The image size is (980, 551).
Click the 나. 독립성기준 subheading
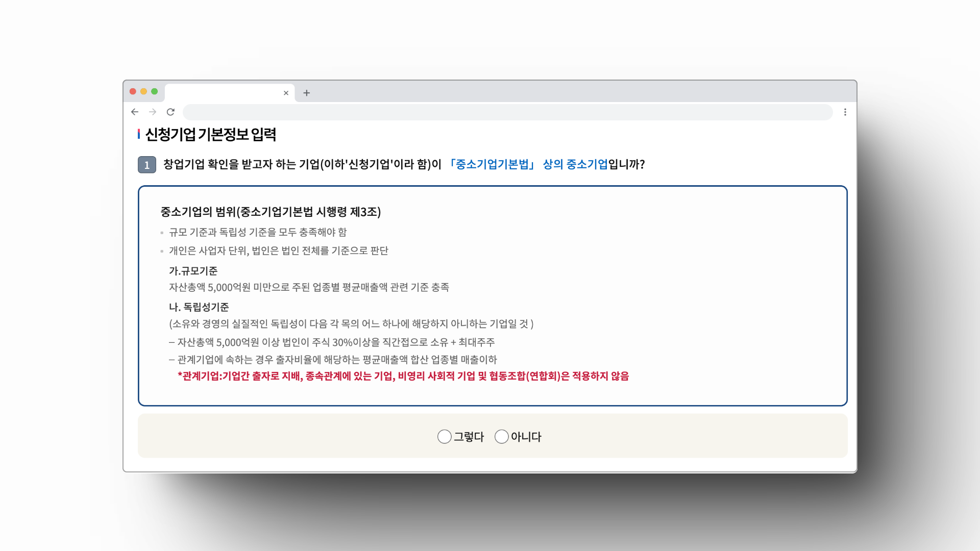(x=199, y=307)
